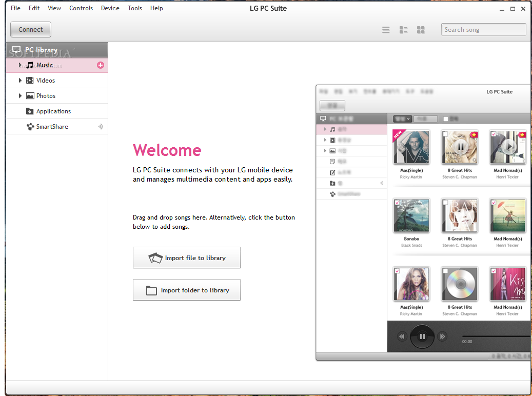Click the SmartShare network nodes icon
The width and height of the screenshot is (532, 396).
(30, 127)
